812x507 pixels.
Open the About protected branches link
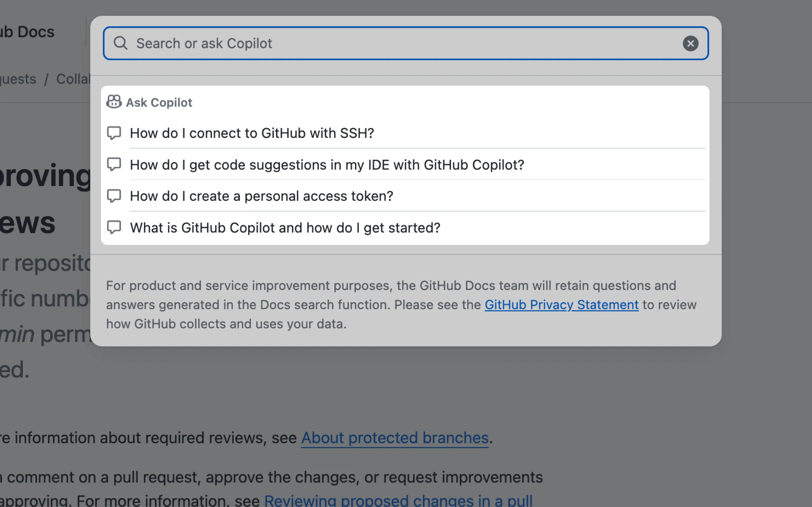[x=395, y=438]
